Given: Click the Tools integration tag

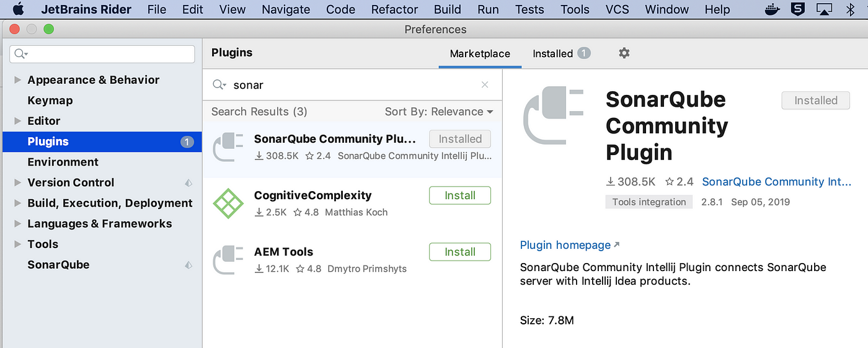Looking at the screenshot, I should pos(649,202).
